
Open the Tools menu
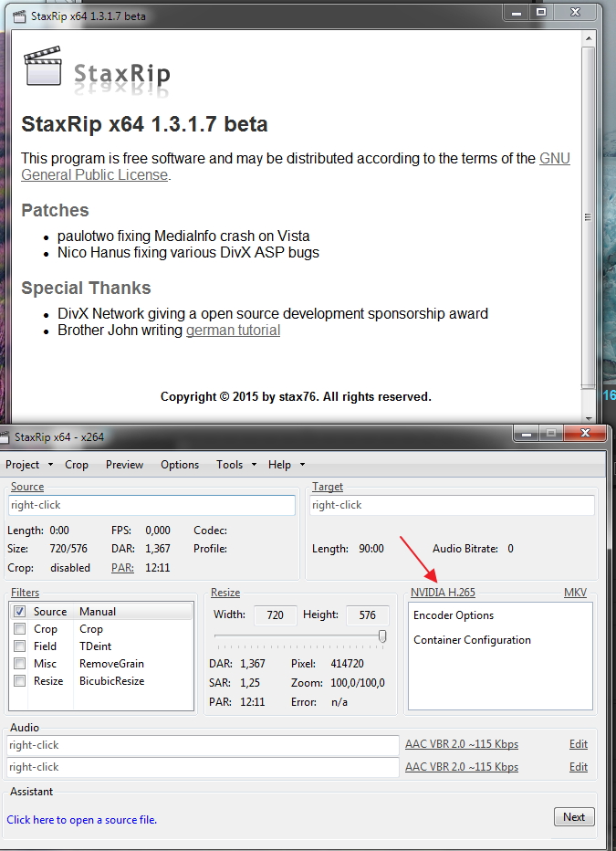coord(229,465)
